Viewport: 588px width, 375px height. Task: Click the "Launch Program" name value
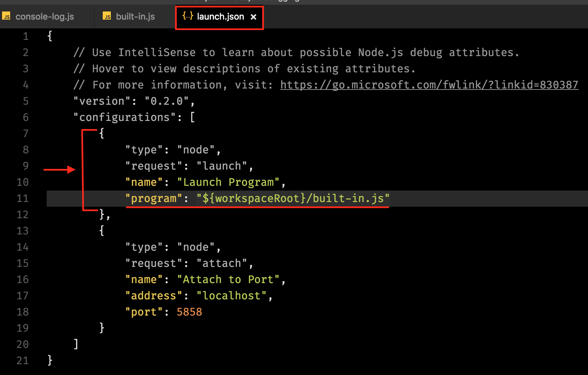(x=228, y=182)
